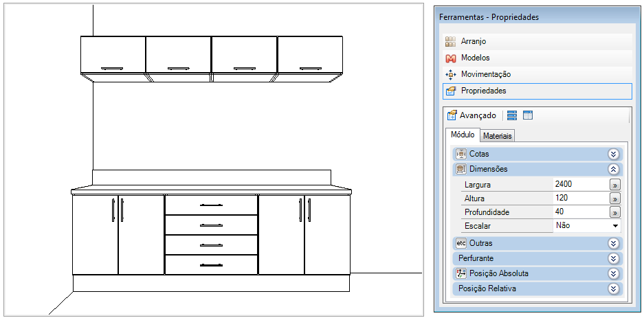Open the Modelos tool section
644x318 pixels.
click(537, 58)
